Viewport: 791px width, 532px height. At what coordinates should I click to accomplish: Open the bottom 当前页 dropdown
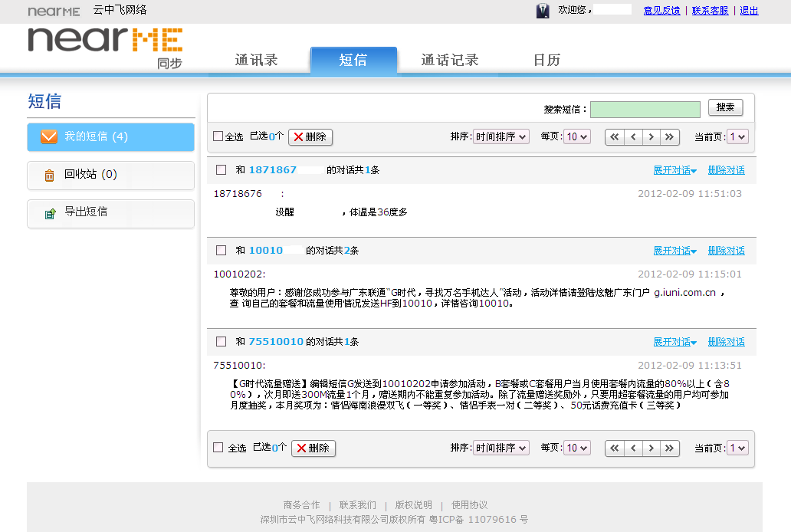pos(737,448)
